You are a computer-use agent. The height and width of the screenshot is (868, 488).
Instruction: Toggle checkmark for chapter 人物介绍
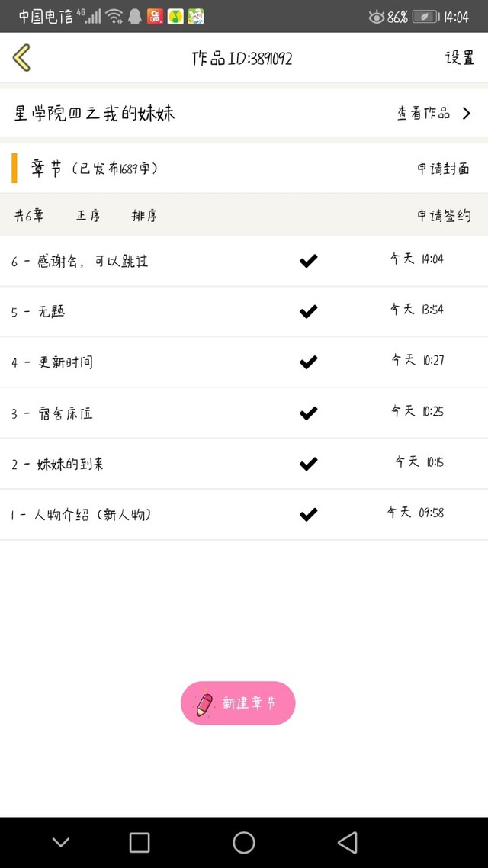(308, 515)
